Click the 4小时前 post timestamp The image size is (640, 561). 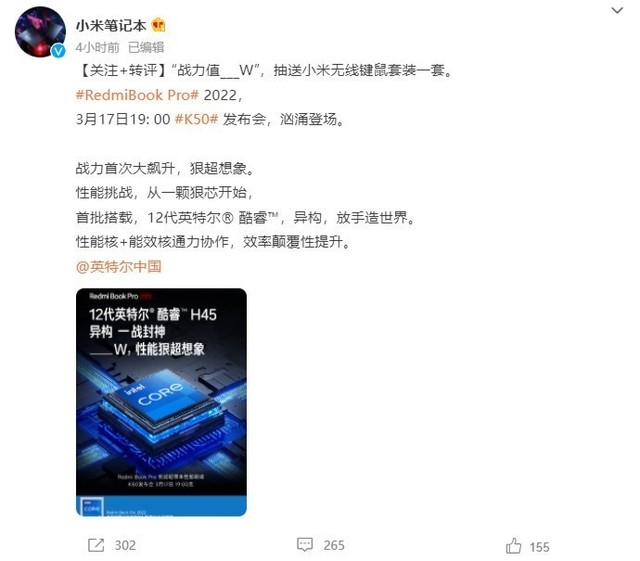pyautogui.click(x=98, y=48)
